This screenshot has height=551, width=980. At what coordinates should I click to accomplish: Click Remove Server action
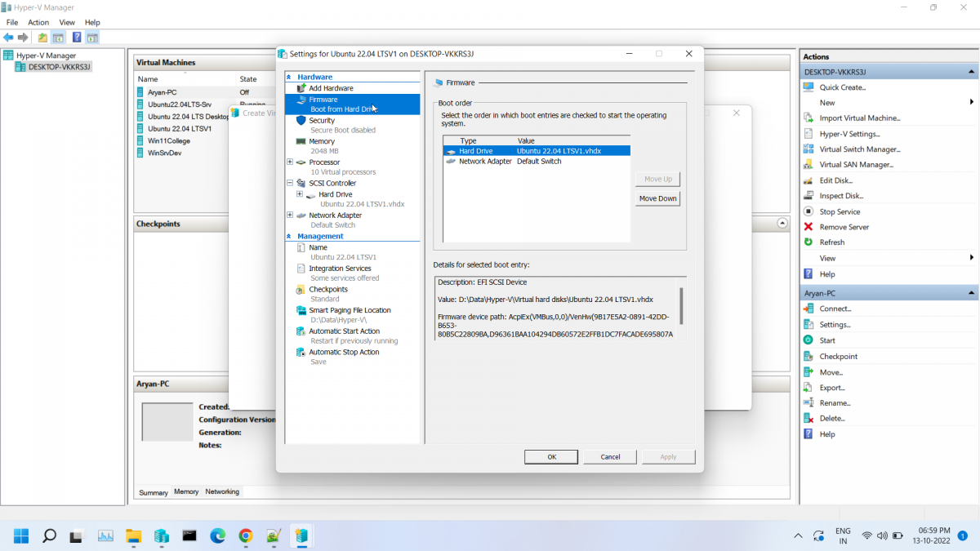844,227
